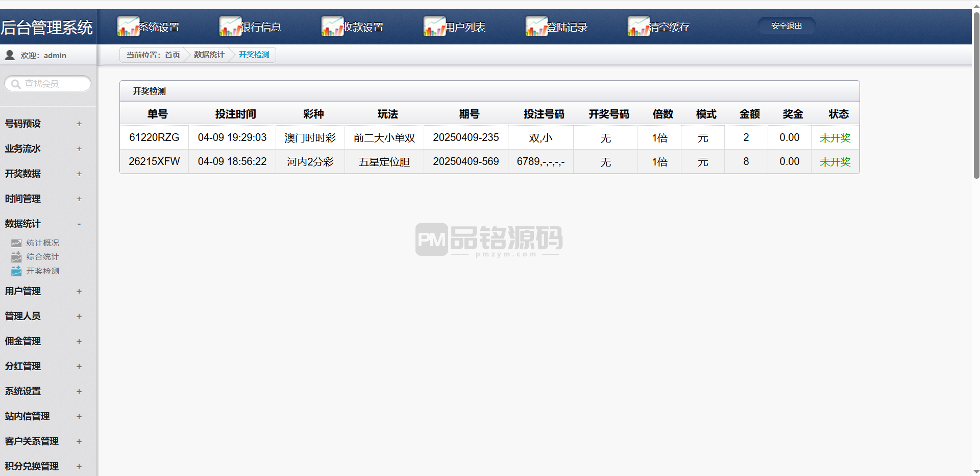Expand the 号码预设 sidebar section
The image size is (980, 476).
79,124
